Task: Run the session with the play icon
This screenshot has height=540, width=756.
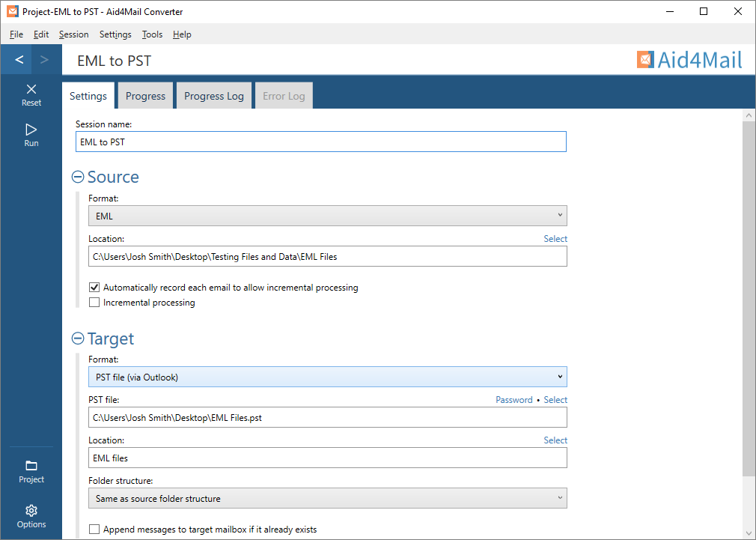Action: tap(31, 130)
